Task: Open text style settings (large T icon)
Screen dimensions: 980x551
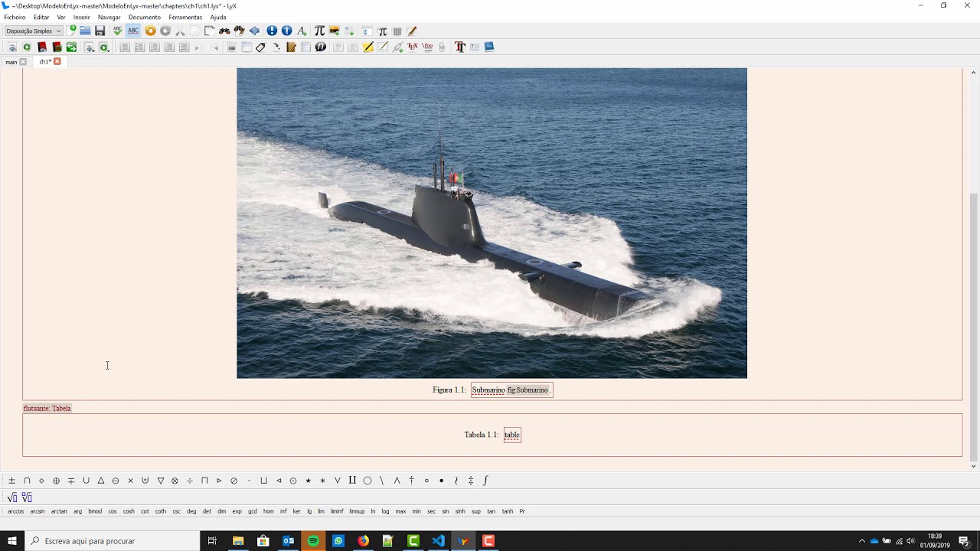Action: coord(460,47)
